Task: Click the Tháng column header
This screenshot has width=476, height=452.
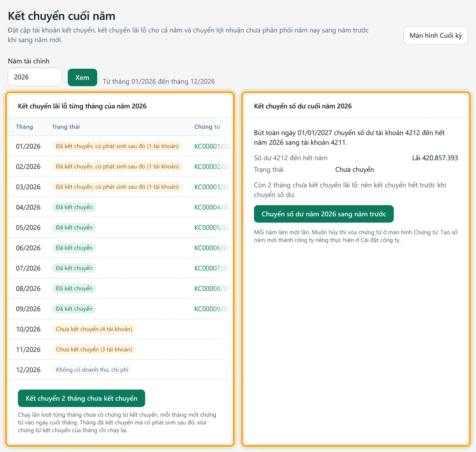Action: [24, 127]
